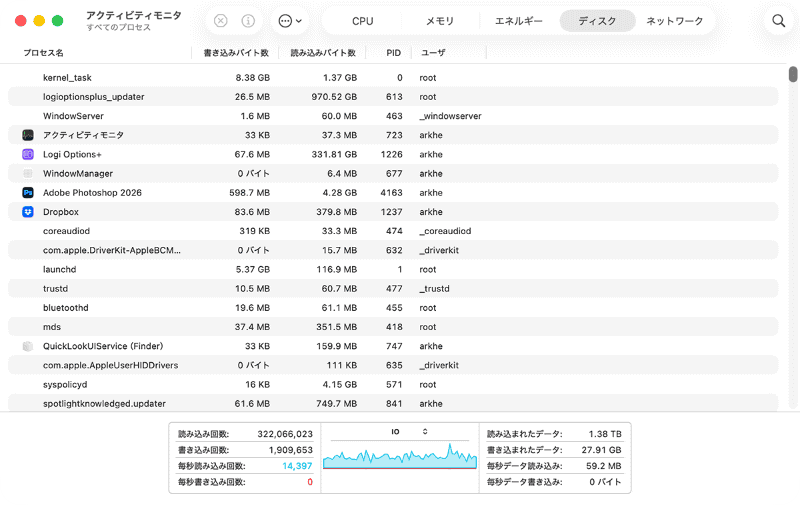The image size is (800, 505).
Task: Click the 毎秒データ読み込み value 59.2 MB
Action: click(604, 466)
